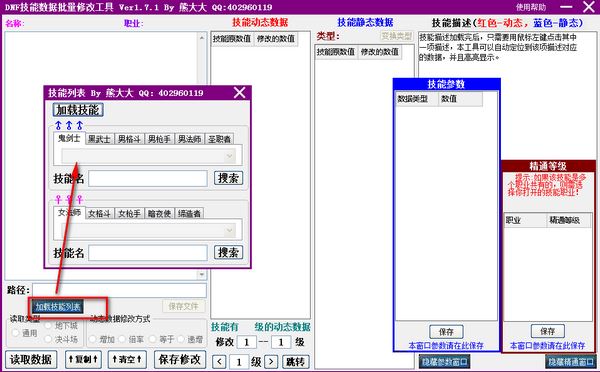This screenshot has height=372, width=600.
Task: Click 修改的数值 header in the dynamic data list
Action: 276,39
